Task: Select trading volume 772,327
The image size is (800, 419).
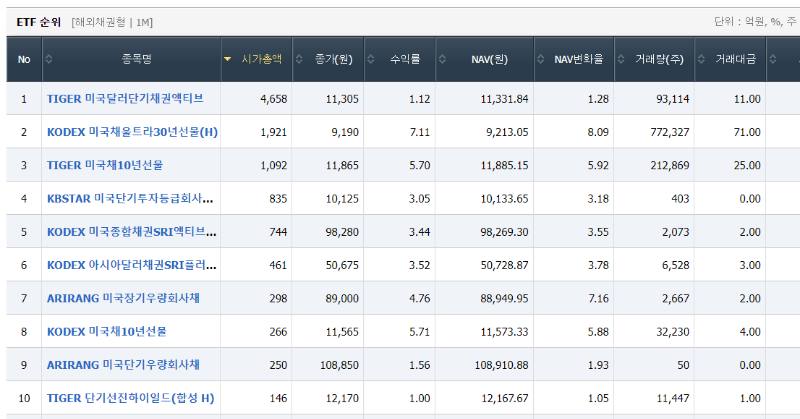Action: [670, 132]
